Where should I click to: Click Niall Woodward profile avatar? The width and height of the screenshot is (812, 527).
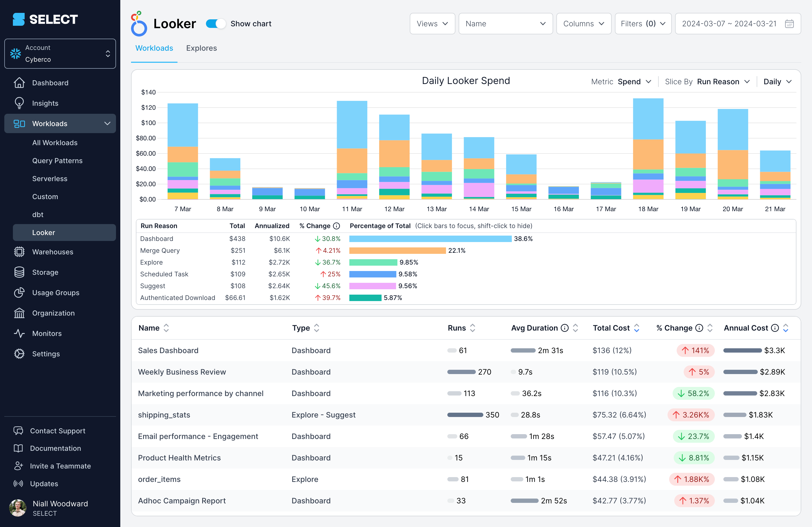point(18,508)
